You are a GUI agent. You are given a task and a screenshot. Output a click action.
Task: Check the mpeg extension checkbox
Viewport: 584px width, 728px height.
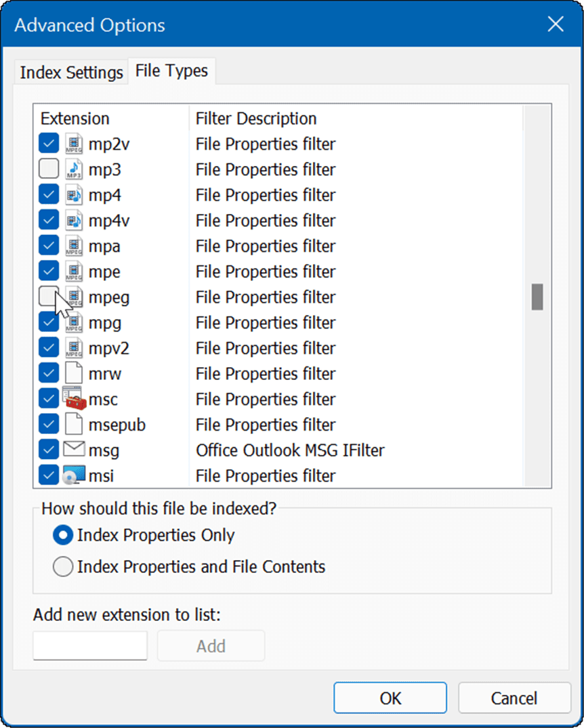tap(49, 297)
